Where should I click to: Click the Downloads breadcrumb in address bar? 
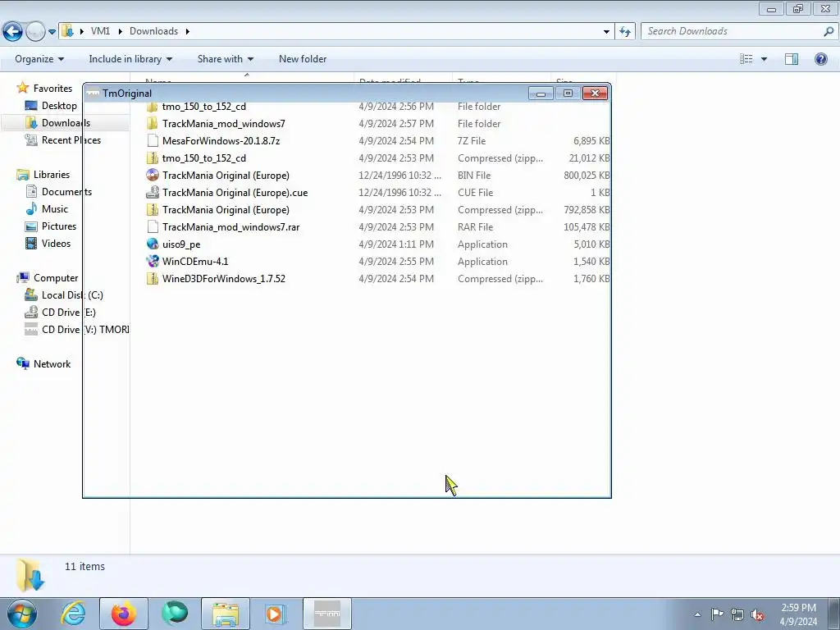(x=153, y=31)
